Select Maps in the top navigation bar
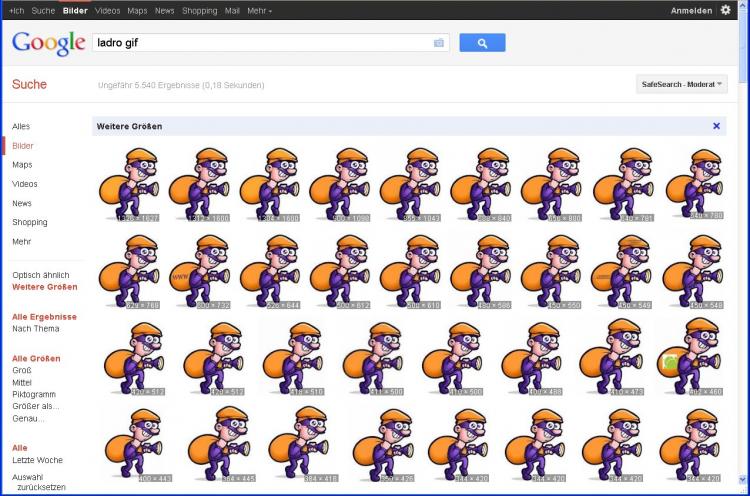Image resolution: width=750 pixels, height=496 pixels. [x=137, y=10]
